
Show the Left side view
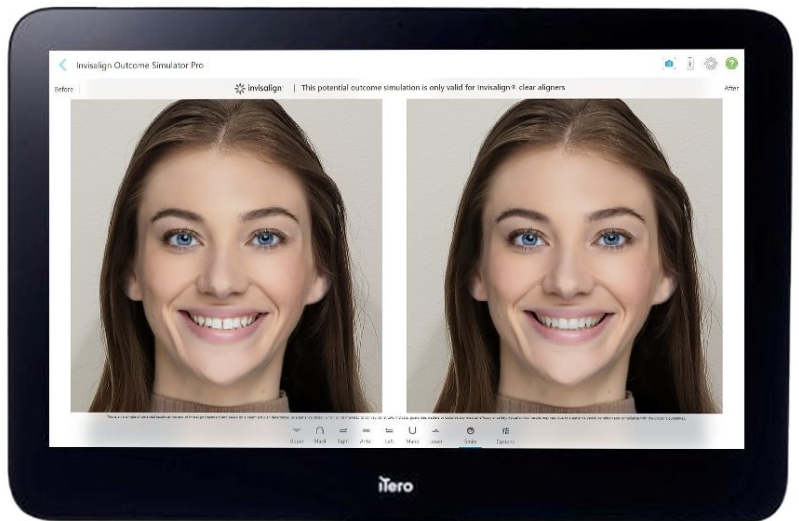tap(389, 435)
